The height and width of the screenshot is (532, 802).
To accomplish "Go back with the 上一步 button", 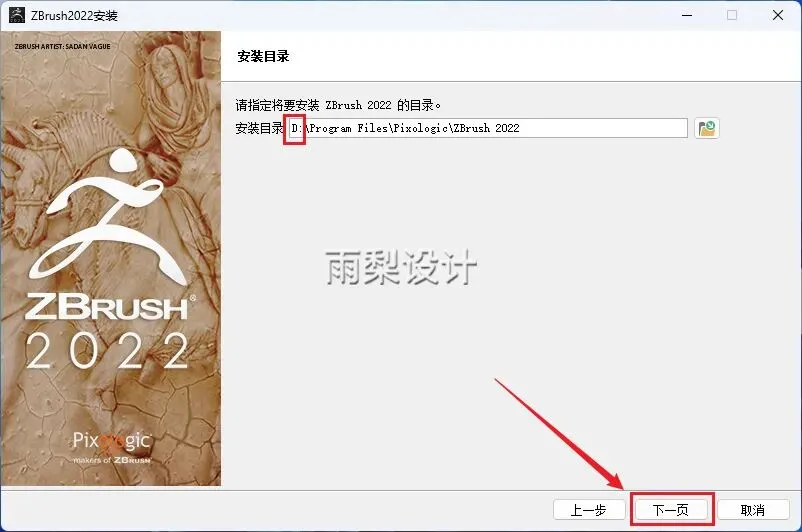I will click(589, 509).
